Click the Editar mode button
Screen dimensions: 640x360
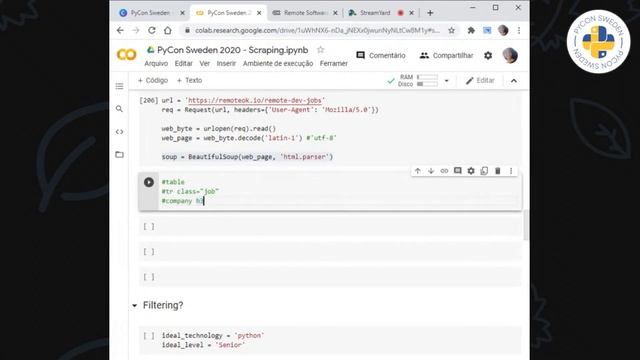[480, 80]
